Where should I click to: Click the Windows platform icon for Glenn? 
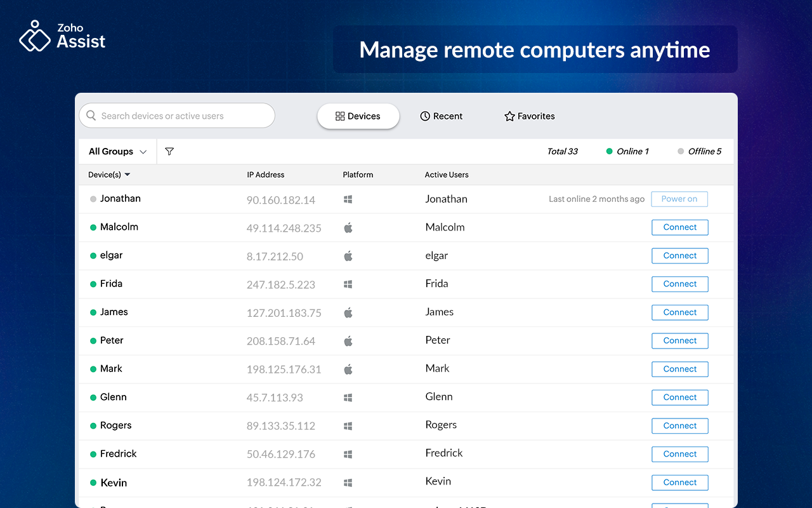tap(348, 398)
